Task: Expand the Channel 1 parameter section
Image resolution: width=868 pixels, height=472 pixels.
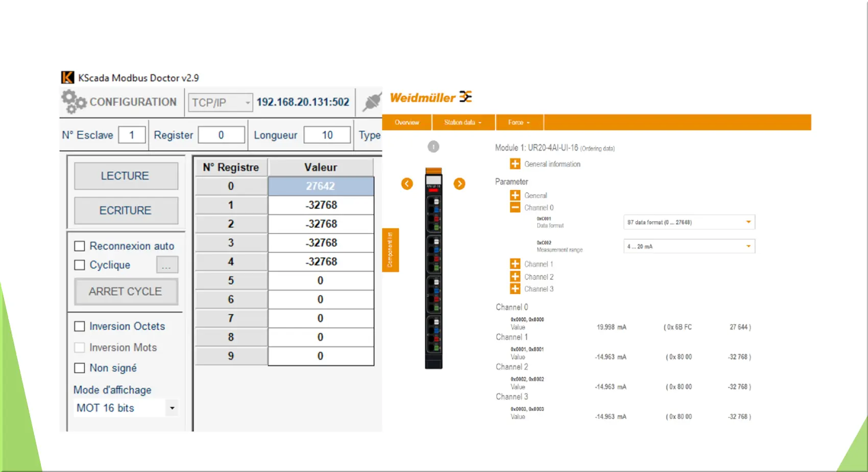Action: tap(515, 264)
